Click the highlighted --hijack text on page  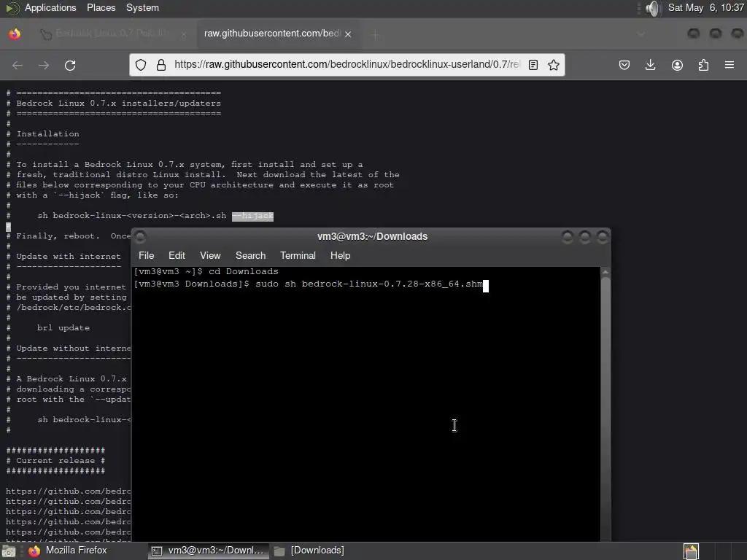[x=252, y=216]
